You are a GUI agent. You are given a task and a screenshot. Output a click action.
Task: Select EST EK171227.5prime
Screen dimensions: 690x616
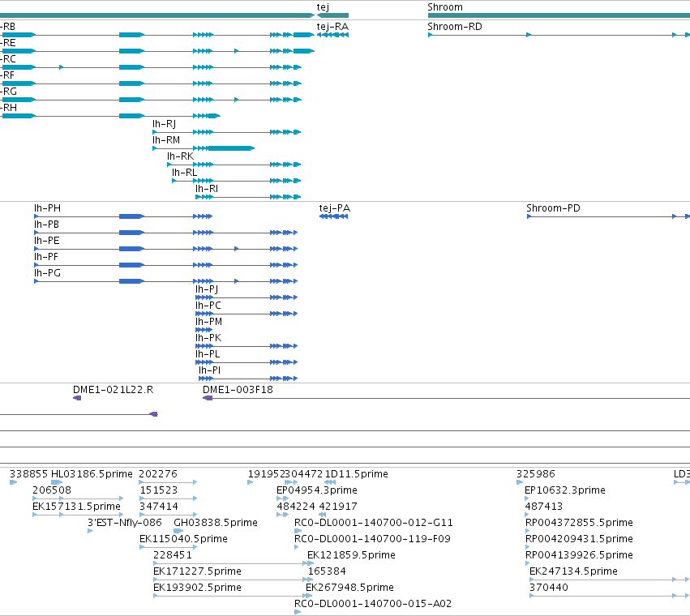point(197,571)
